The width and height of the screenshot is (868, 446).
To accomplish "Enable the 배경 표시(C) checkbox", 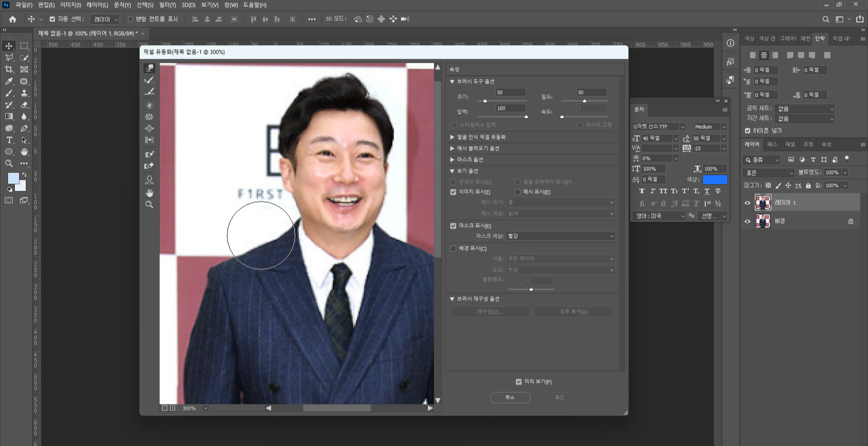I will (453, 248).
